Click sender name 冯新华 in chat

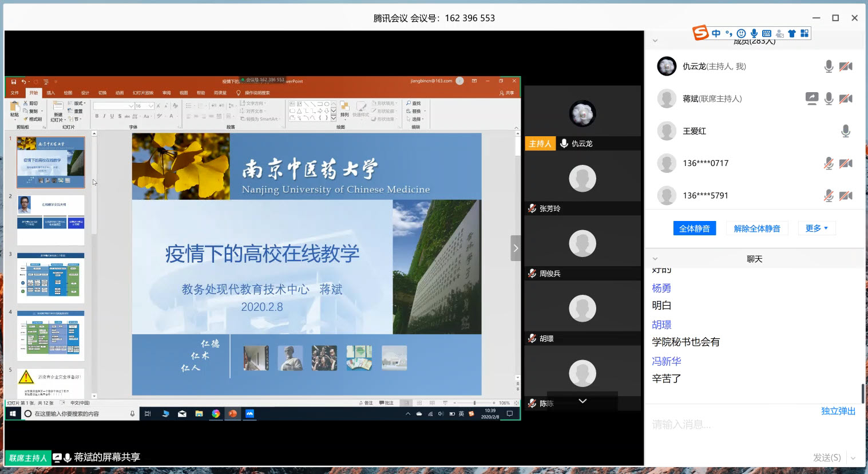point(667,361)
